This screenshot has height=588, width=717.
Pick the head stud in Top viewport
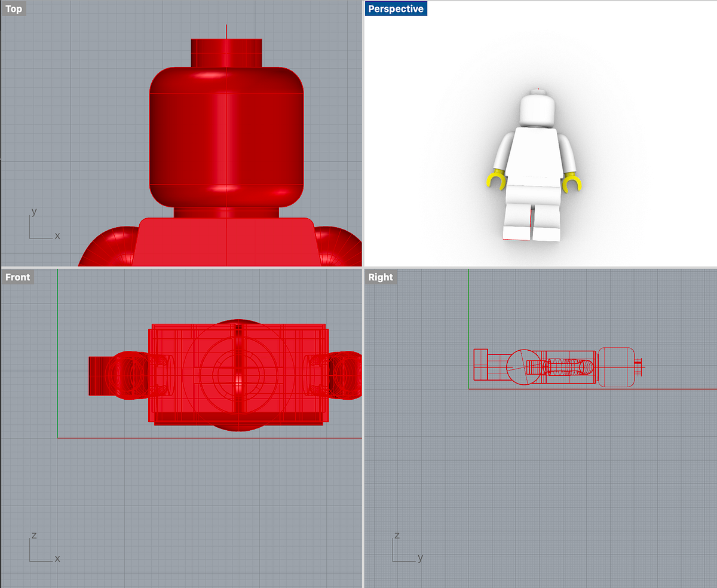tap(226, 53)
